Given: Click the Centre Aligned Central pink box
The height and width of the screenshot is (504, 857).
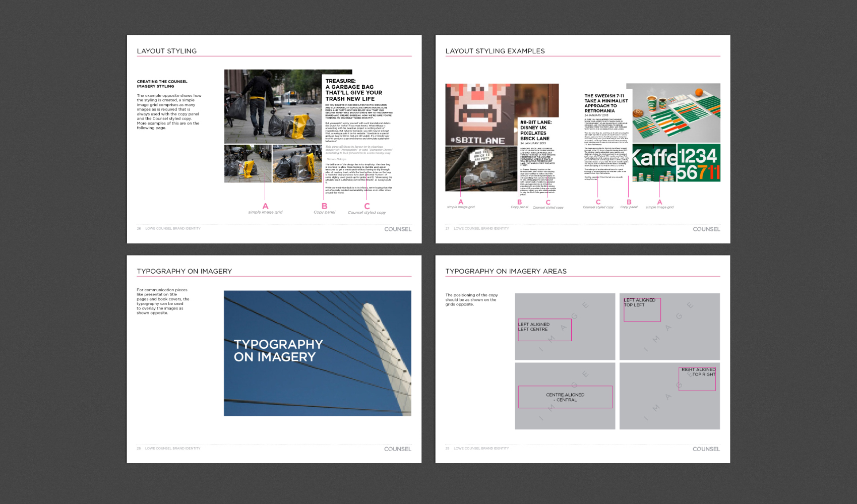Looking at the screenshot, I should tap(565, 397).
